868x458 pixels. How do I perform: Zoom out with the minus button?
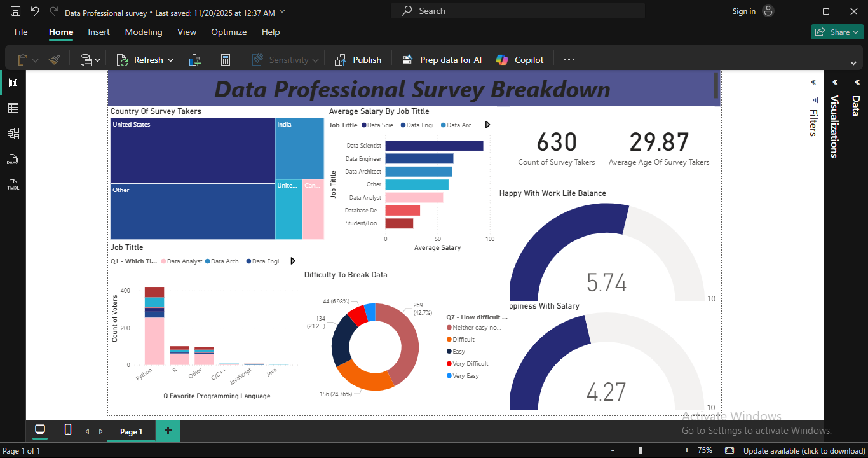click(x=613, y=450)
